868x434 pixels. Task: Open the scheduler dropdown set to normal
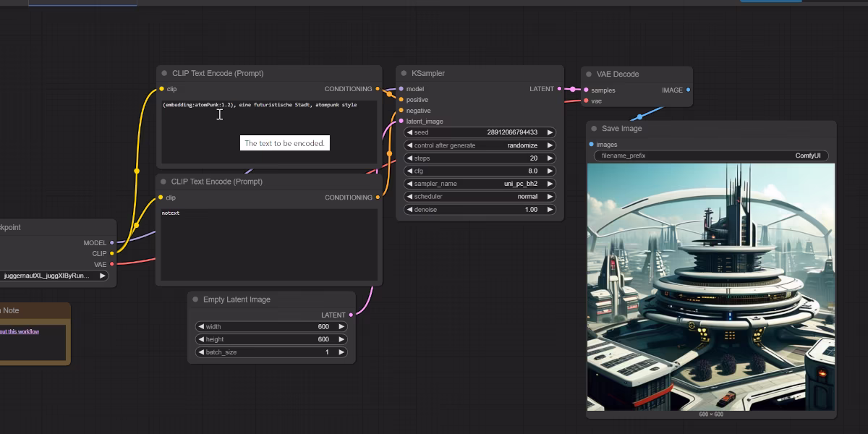(x=480, y=197)
